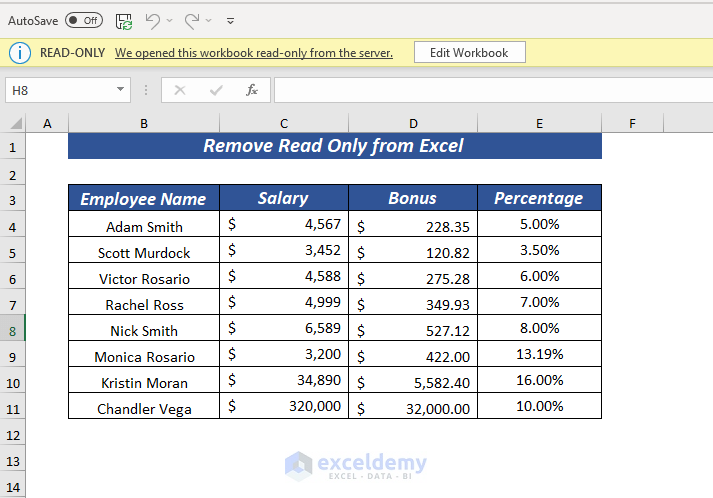This screenshot has height=498, width=713.
Task: Click the Select All corner triangle
Action: click(x=16, y=123)
